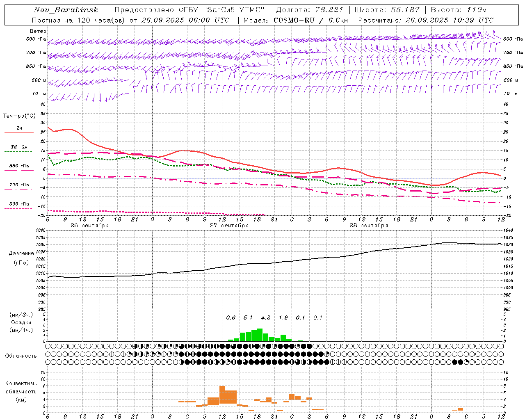
Task: Click the 'Td 2м' dew point legend entry
Action: coord(19,147)
